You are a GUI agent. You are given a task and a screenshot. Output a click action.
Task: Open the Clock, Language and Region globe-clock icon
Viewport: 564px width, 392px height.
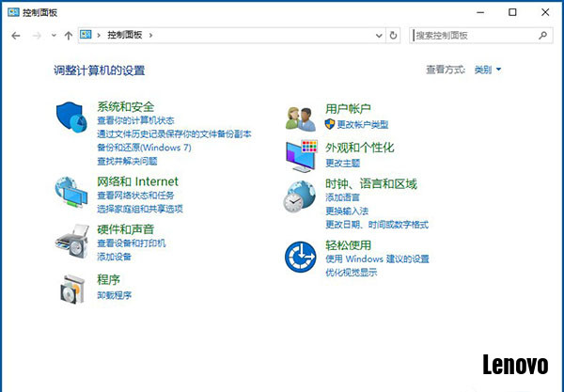click(299, 196)
